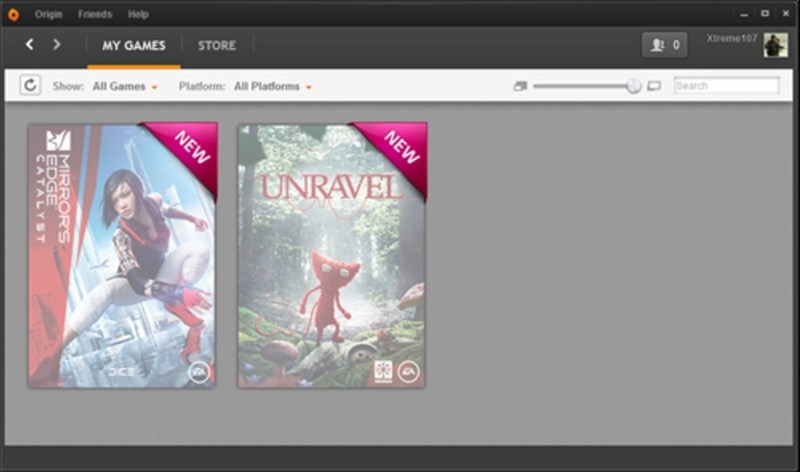Click the EA logo on Unravel cover
800x472 pixels.
tap(409, 371)
